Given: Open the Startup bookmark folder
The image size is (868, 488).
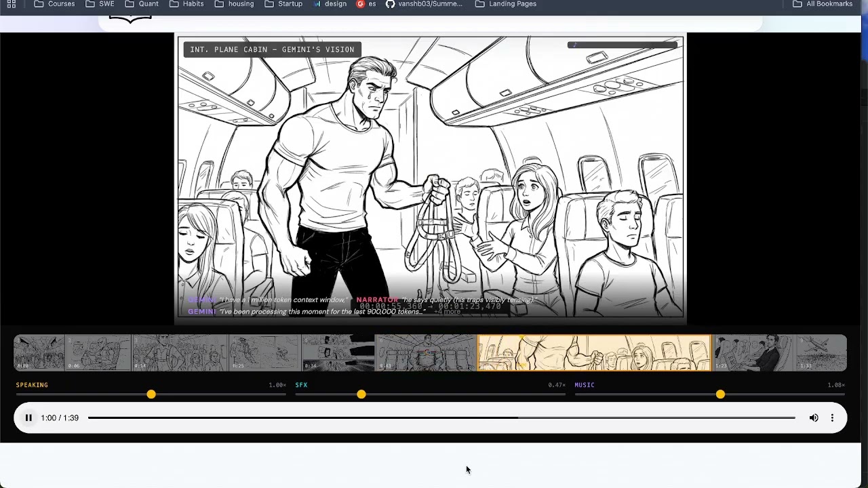Looking at the screenshot, I should tap(283, 4).
